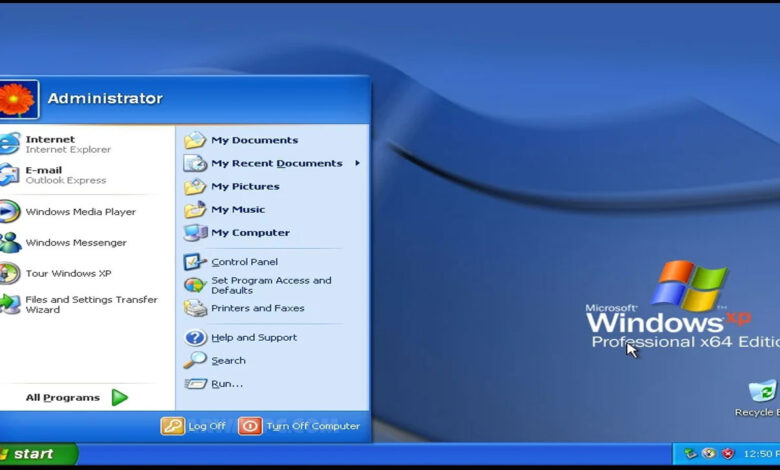Click the Administrator user name text
Screen dimensions: 780x470
point(105,98)
